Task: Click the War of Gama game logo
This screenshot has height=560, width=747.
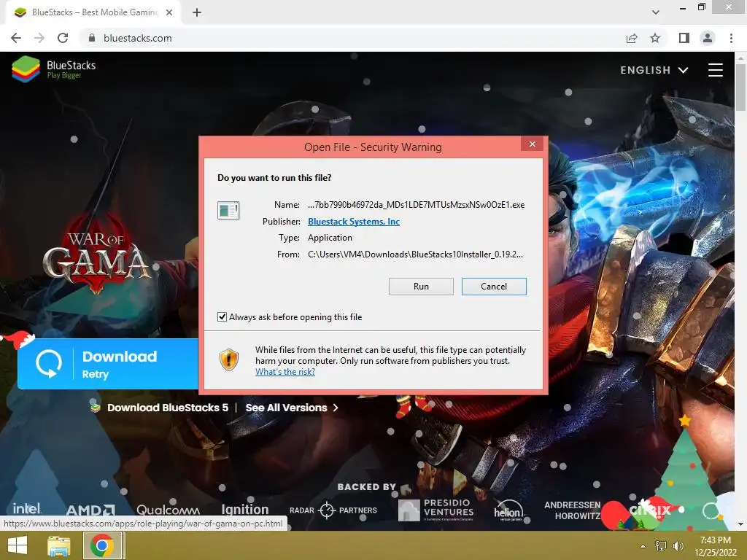Action: pyautogui.click(x=96, y=254)
